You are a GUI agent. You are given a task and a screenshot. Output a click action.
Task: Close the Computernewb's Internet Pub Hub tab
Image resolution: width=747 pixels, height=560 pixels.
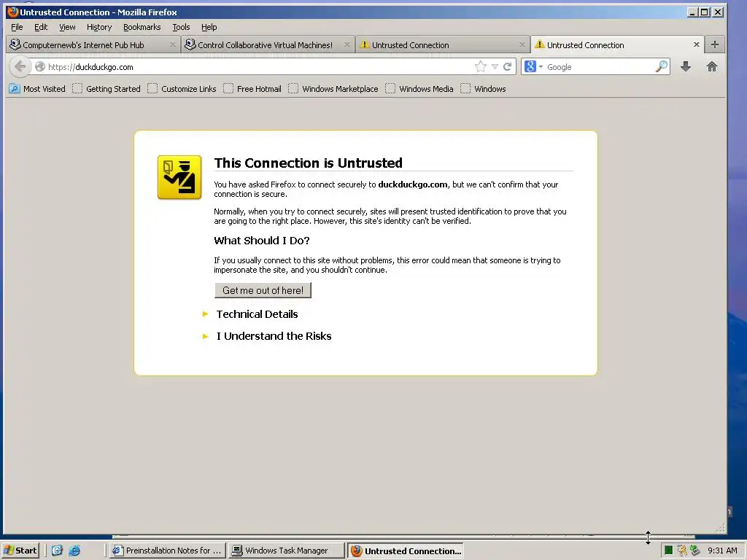[172, 44]
